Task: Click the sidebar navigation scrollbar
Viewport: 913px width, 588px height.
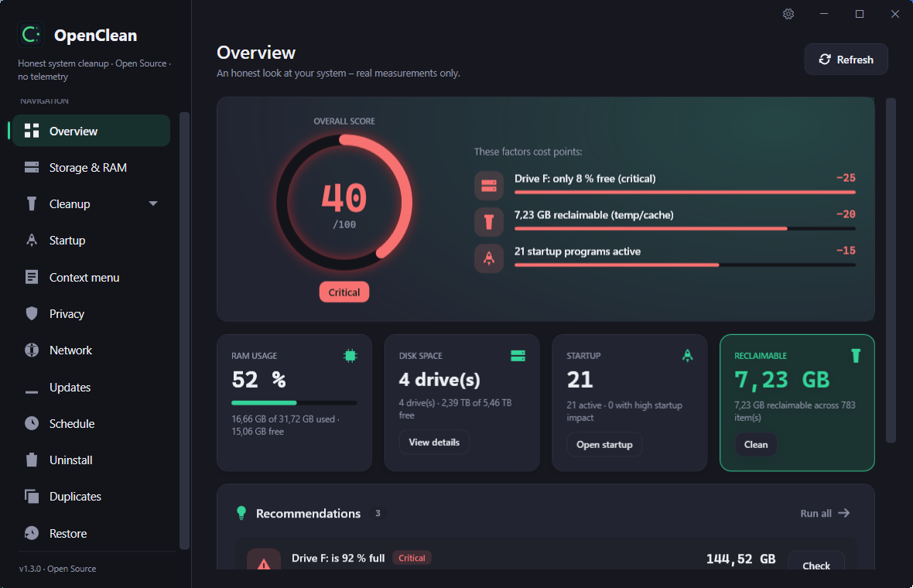Action: [x=184, y=330]
